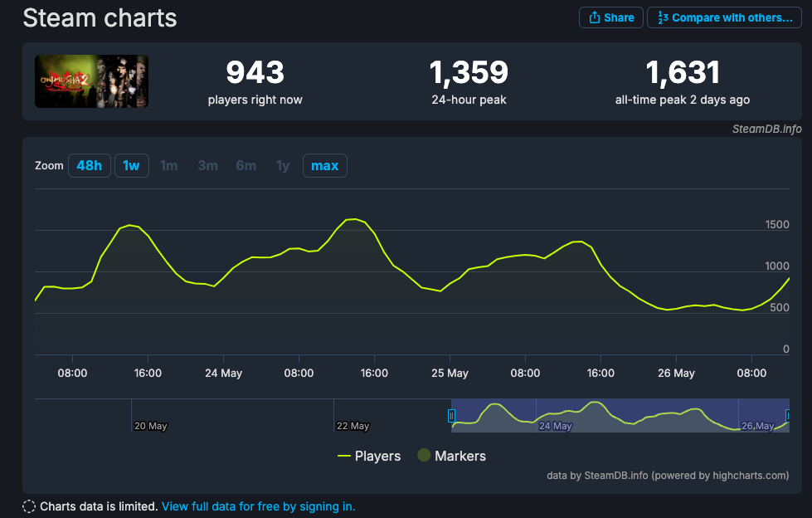This screenshot has width=812, height=518.
Task: Click the "all-time peak 2 days ago" caption
Action: pyautogui.click(x=683, y=100)
